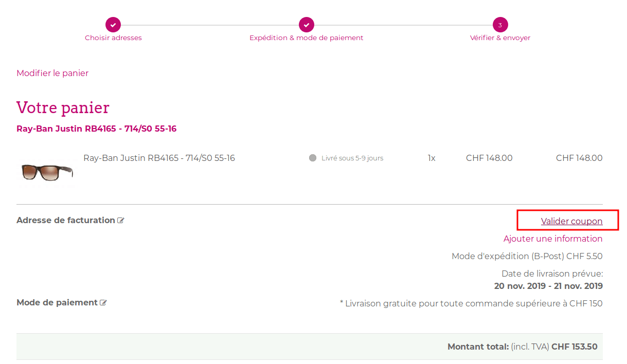Click the edit icon next to Adresse de facturation

[121, 220]
